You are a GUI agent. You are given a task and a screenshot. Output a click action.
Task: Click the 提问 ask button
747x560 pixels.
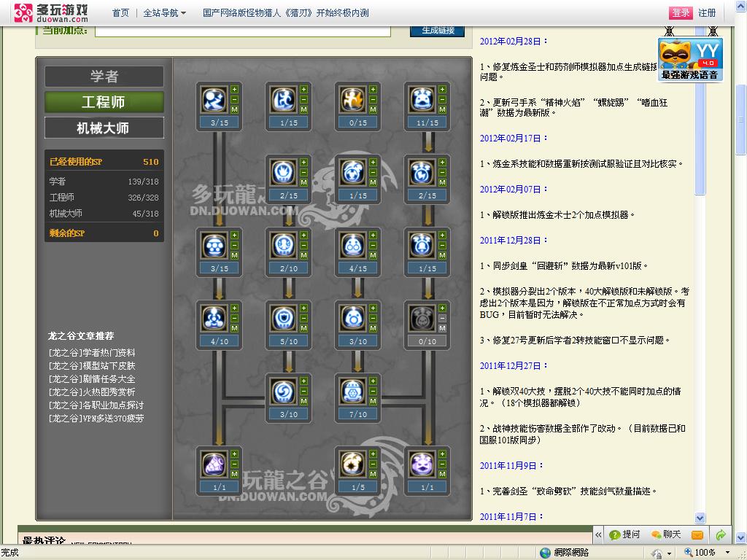[x=624, y=534]
